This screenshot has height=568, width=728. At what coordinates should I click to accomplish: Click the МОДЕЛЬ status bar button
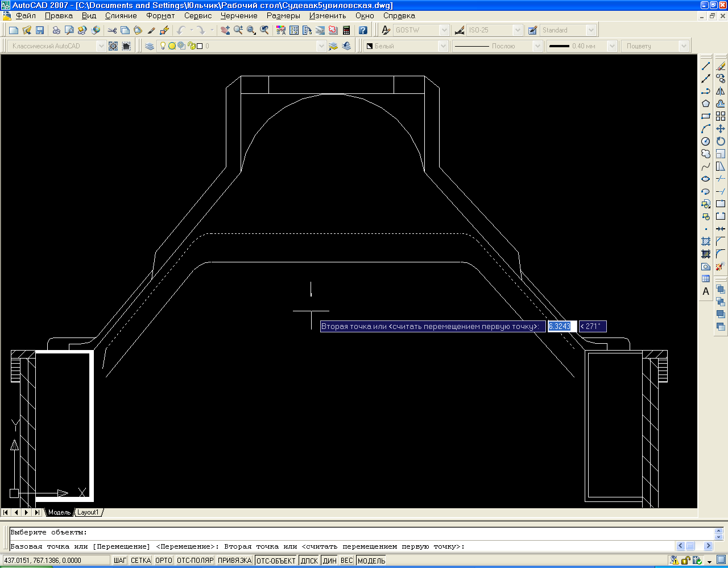click(x=371, y=561)
